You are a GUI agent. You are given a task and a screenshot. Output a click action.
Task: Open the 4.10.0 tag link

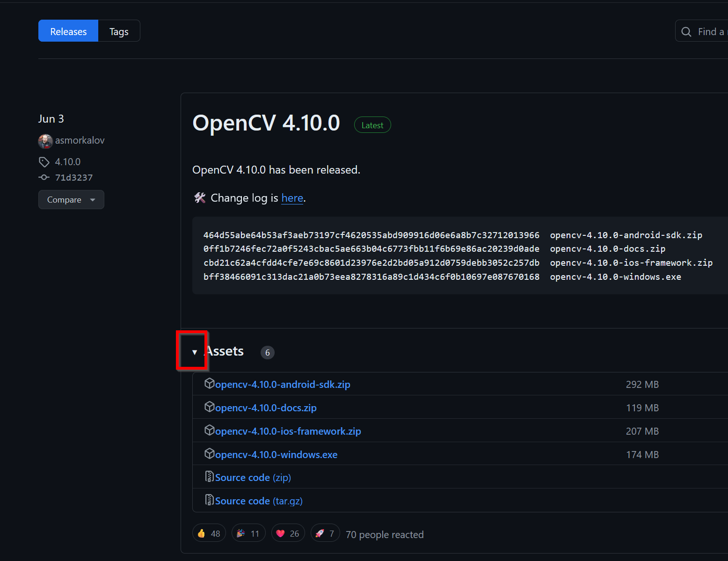click(x=68, y=162)
